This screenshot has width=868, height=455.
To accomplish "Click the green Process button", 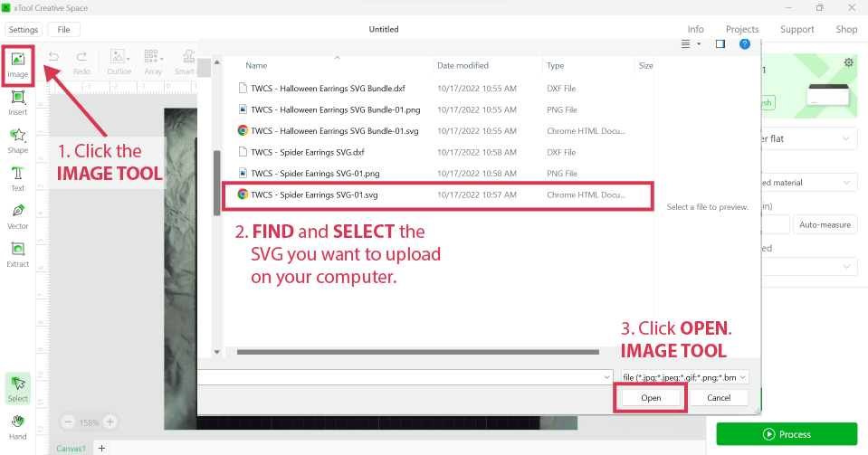I will click(787, 434).
